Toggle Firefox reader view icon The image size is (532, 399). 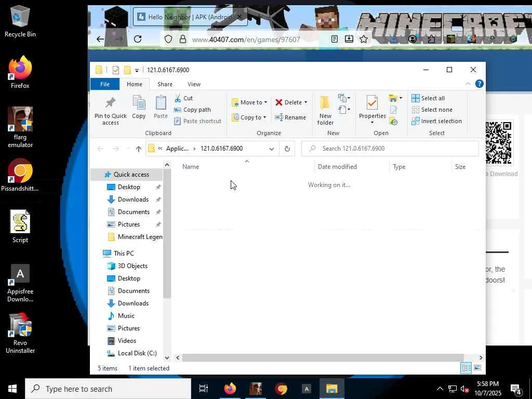pyautogui.click(x=335, y=39)
